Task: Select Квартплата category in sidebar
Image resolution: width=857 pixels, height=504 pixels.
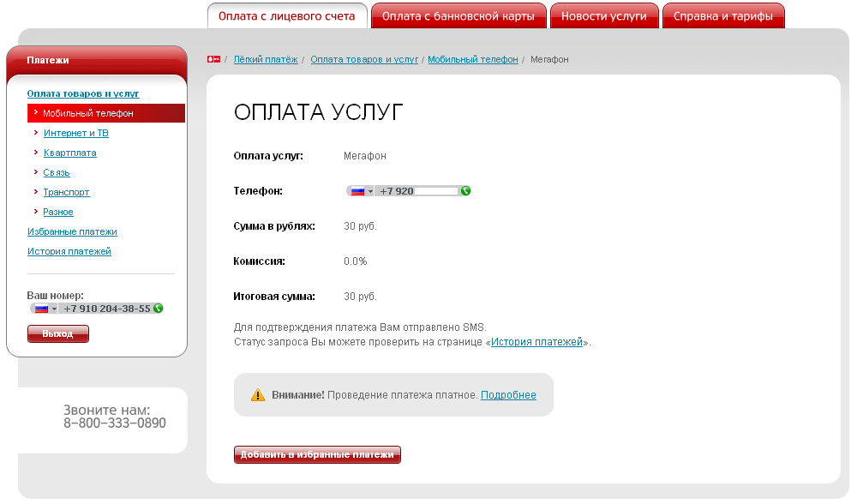Action: (x=69, y=153)
